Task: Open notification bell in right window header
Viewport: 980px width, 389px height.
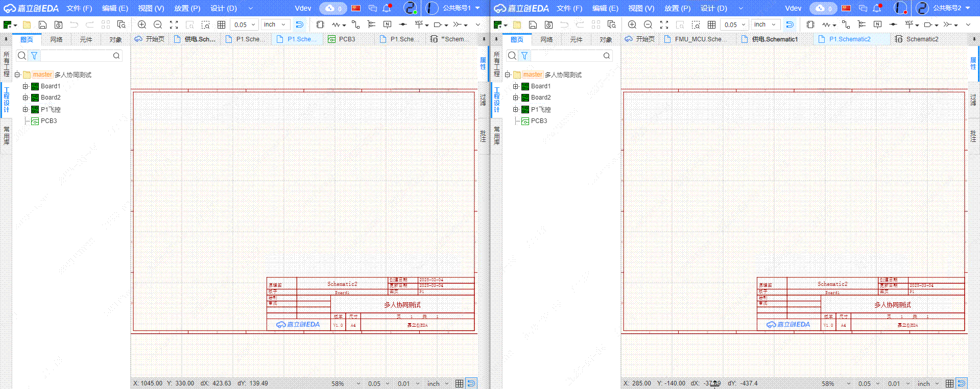Action: click(877, 8)
